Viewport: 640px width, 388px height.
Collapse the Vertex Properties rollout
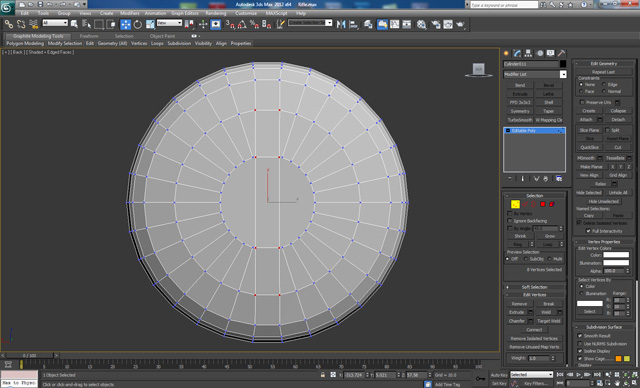pos(604,242)
